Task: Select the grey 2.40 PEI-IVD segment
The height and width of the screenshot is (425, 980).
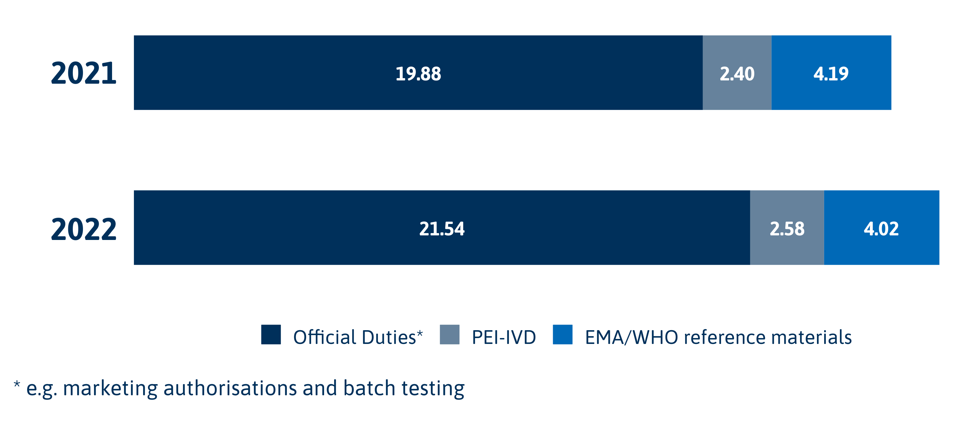Action: tap(737, 73)
